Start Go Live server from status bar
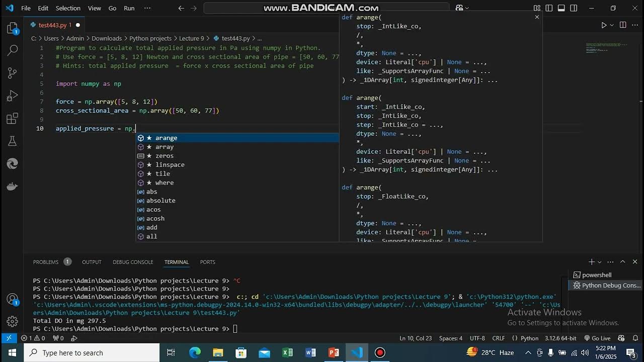Viewport: 644px width, 362px height. point(597,338)
